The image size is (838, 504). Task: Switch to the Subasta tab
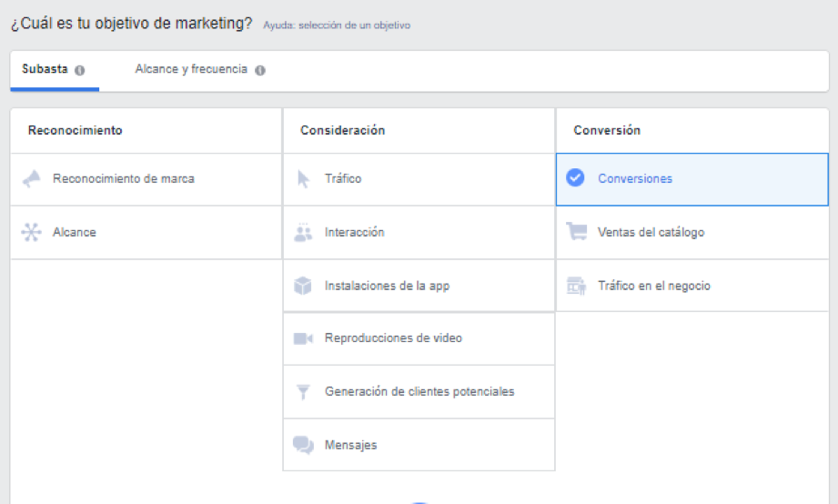pyautogui.click(x=54, y=70)
